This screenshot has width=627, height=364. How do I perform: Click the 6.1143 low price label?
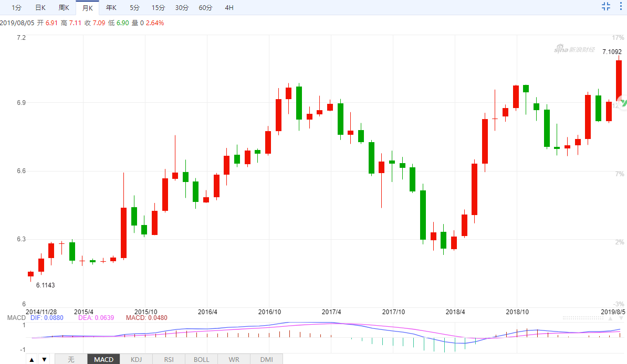[45, 285]
